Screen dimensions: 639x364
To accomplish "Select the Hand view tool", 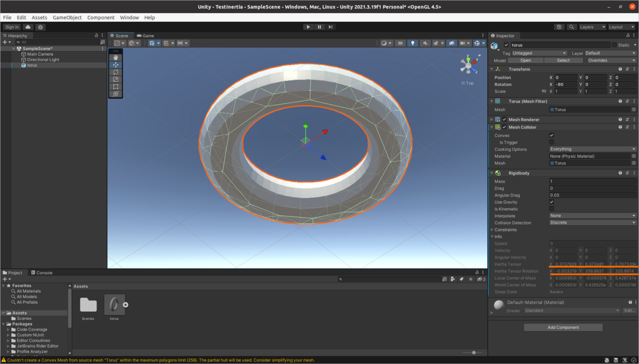I will pos(116,57).
